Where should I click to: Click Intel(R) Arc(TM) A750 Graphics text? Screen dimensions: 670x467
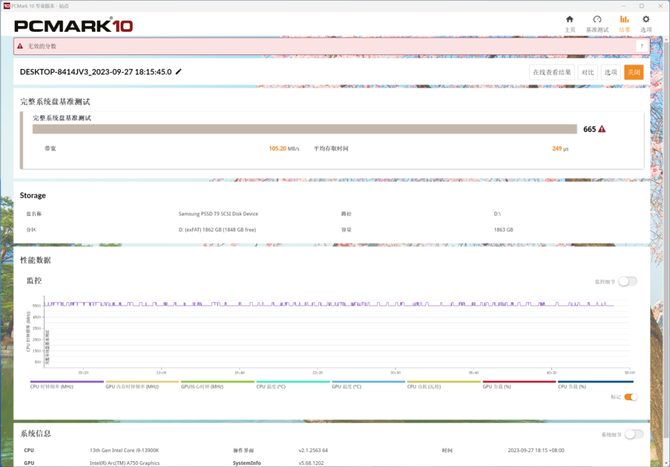tap(124, 463)
